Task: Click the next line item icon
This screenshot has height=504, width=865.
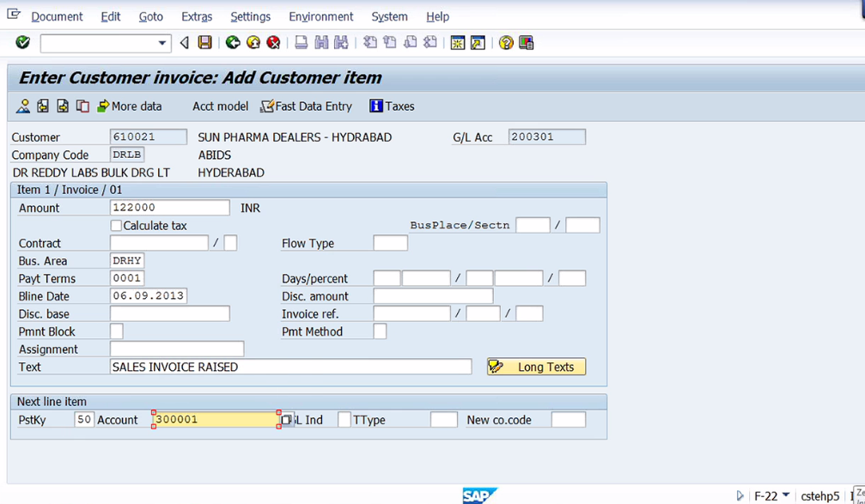Action: [x=63, y=106]
